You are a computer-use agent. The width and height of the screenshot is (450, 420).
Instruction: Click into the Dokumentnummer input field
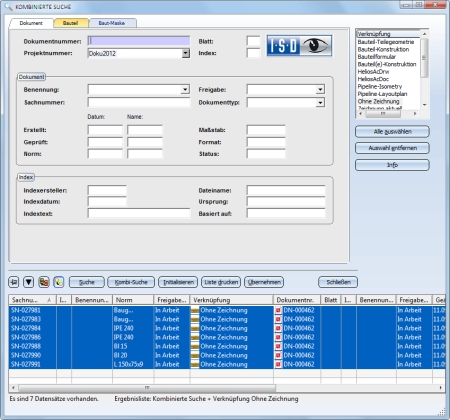coord(139,41)
